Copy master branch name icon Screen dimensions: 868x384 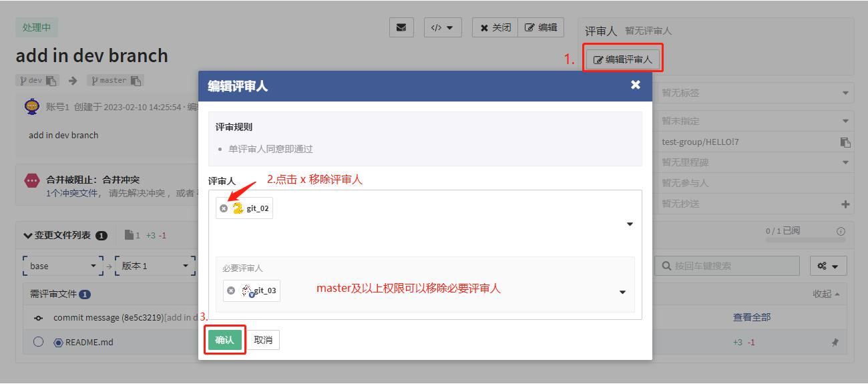pyautogui.click(x=136, y=81)
